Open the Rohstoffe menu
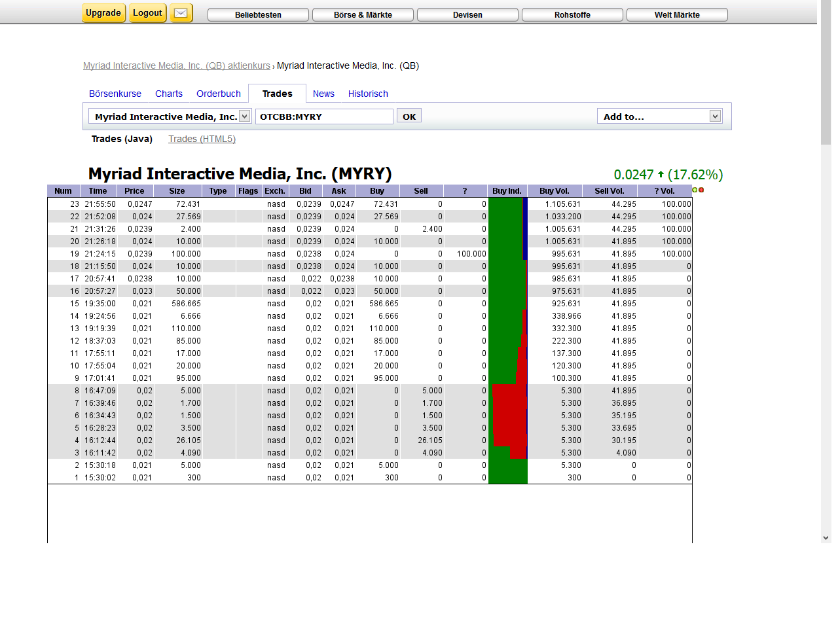 [572, 14]
